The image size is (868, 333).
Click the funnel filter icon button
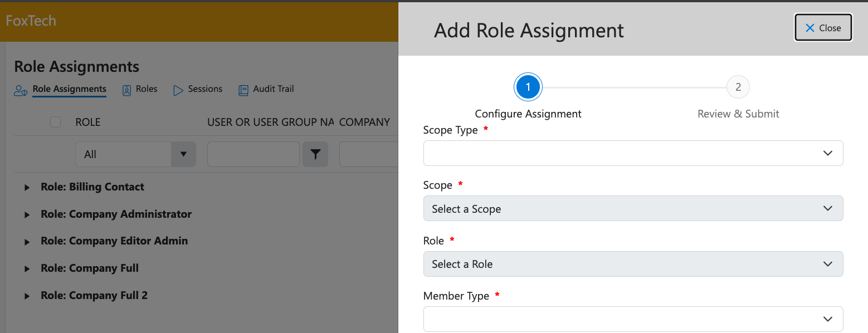[x=315, y=154]
